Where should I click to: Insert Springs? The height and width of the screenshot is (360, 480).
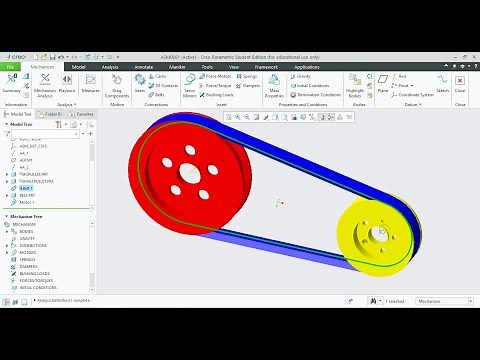click(247, 76)
